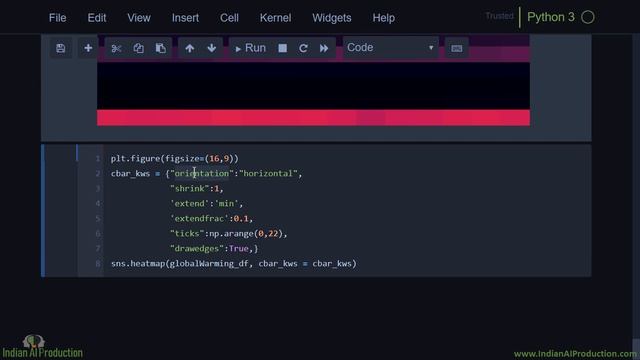This screenshot has width=640, height=360.
Task: Restart kernel and run all cells icon
Action: tap(324, 48)
